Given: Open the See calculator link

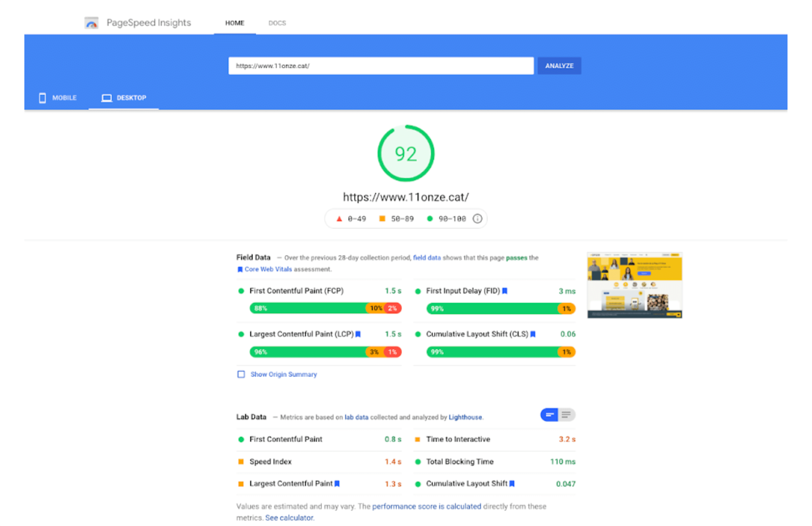Looking at the screenshot, I should (289, 517).
